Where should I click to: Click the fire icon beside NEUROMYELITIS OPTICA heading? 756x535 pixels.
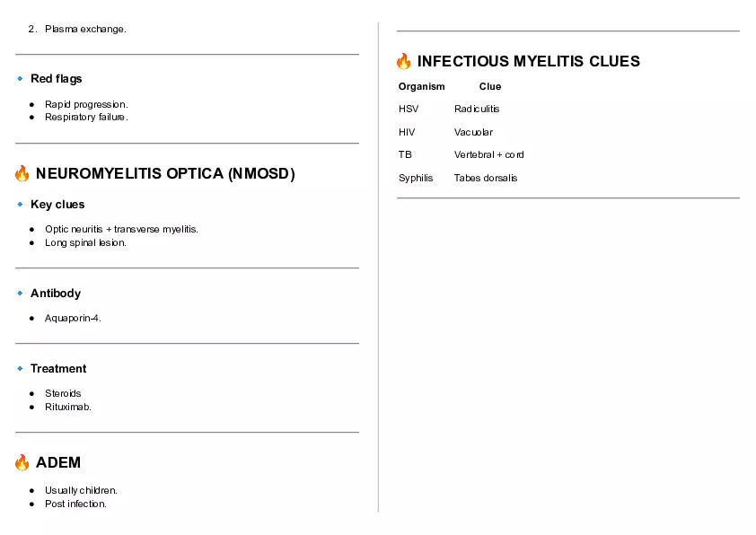pos(22,173)
